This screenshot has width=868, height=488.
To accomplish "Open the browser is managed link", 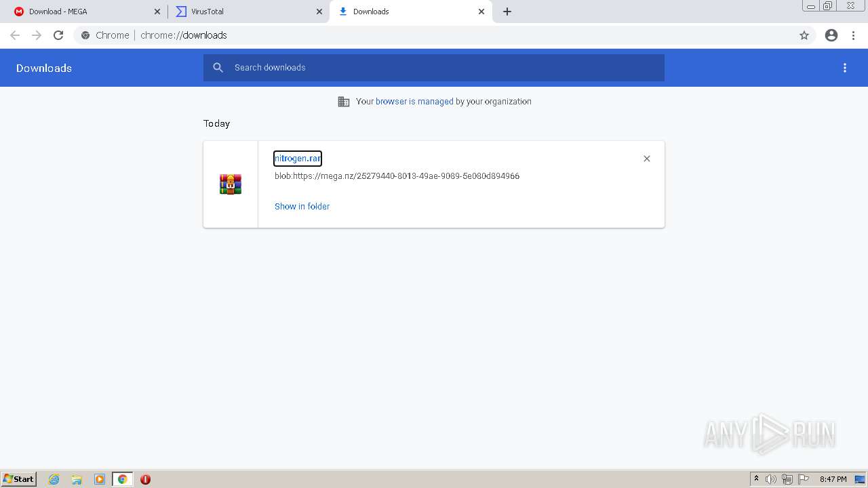I will tap(414, 102).
